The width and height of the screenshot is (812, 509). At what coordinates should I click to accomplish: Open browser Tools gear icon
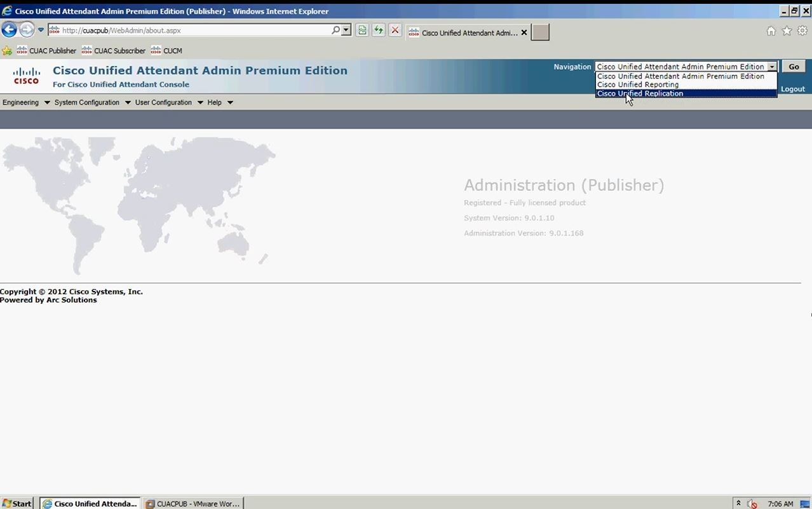click(802, 31)
